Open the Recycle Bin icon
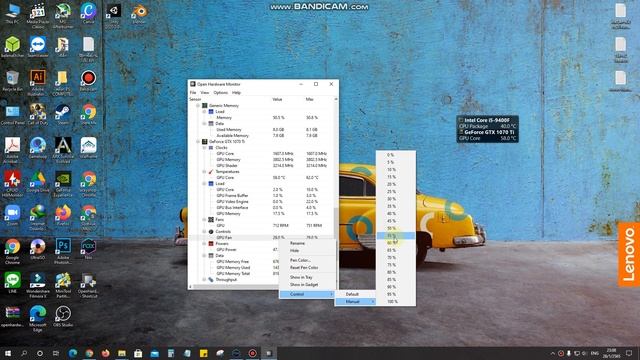The width and height of the screenshot is (640, 360). pyautogui.click(x=12, y=80)
